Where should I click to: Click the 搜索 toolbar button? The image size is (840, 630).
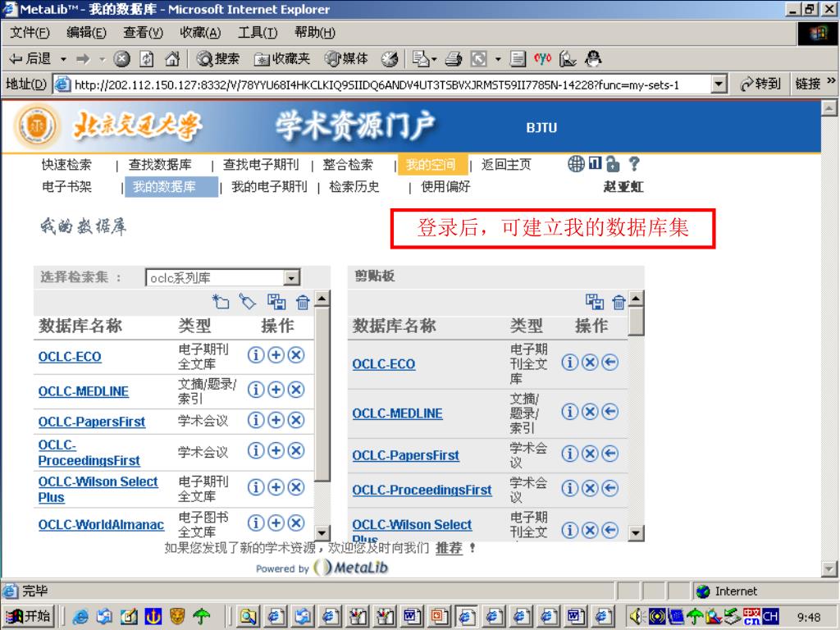218,58
